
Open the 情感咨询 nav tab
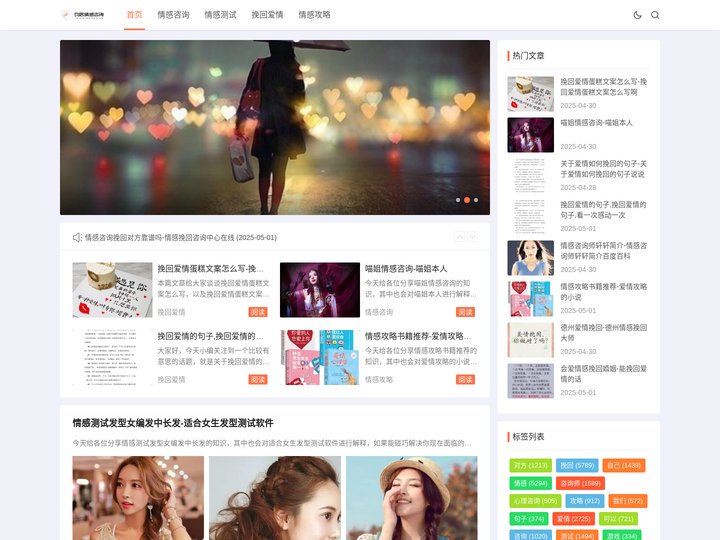[173, 15]
